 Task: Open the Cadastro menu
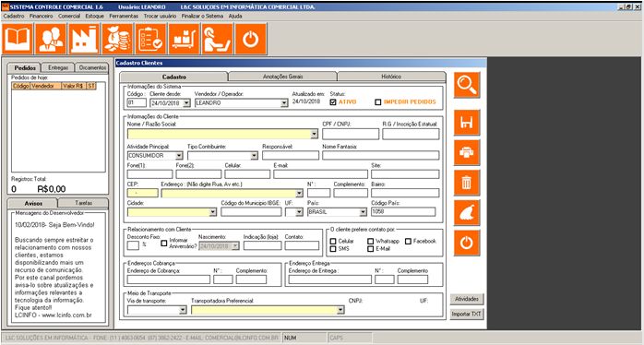click(14, 16)
